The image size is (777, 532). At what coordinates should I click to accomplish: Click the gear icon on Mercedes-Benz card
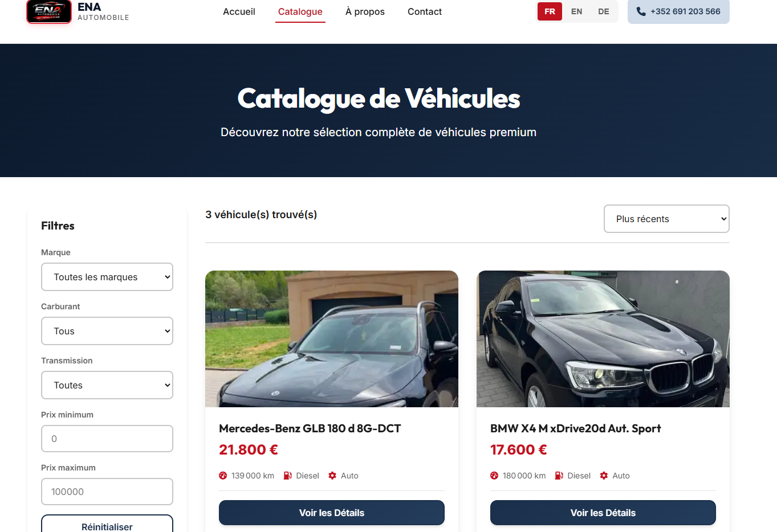click(x=332, y=476)
